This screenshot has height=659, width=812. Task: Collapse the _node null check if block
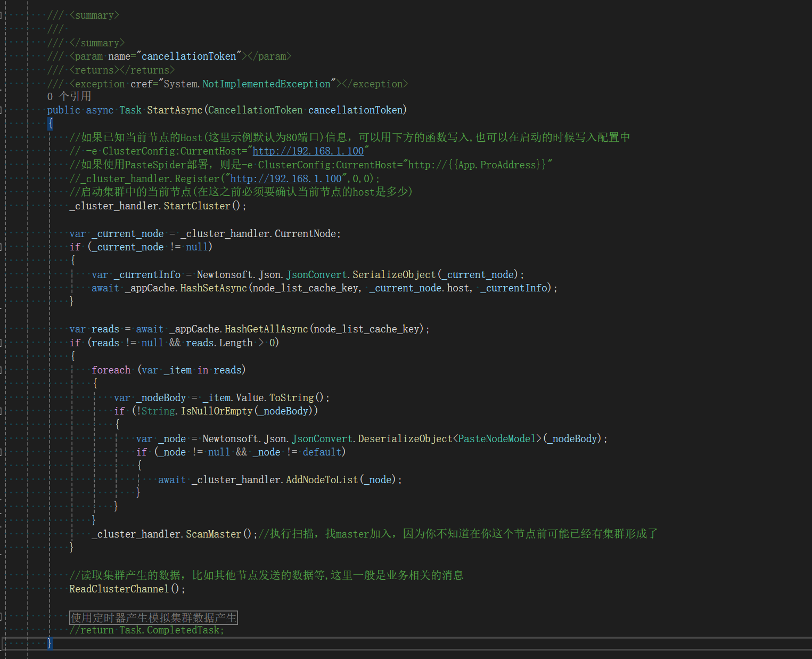2,452
